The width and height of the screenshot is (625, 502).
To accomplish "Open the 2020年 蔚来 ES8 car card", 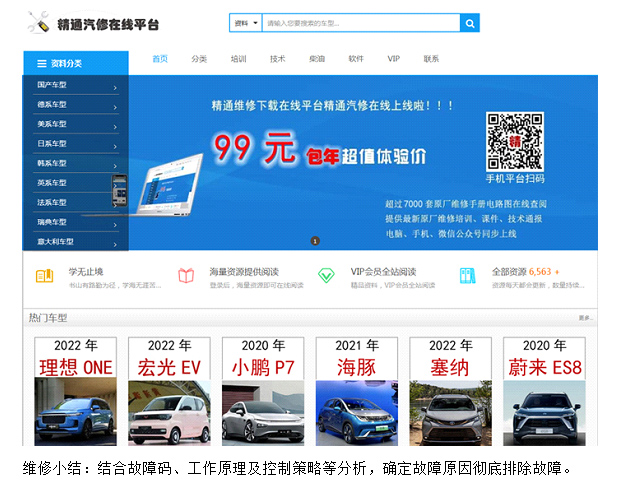I will [x=544, y=391].
